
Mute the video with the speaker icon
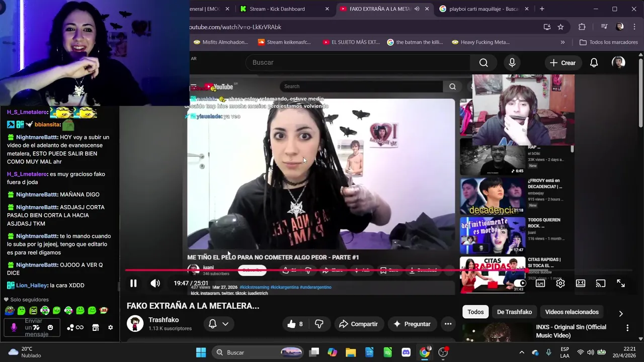click(x=155, y=284)
